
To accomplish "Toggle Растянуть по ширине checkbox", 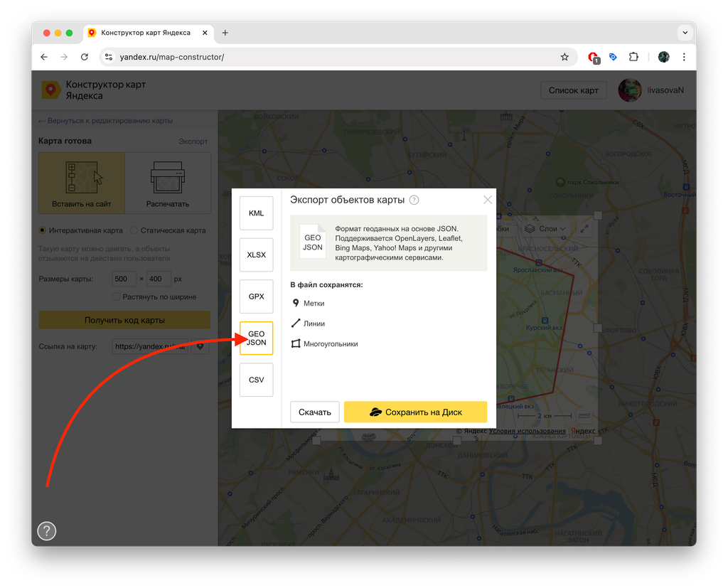I will 116,296.
